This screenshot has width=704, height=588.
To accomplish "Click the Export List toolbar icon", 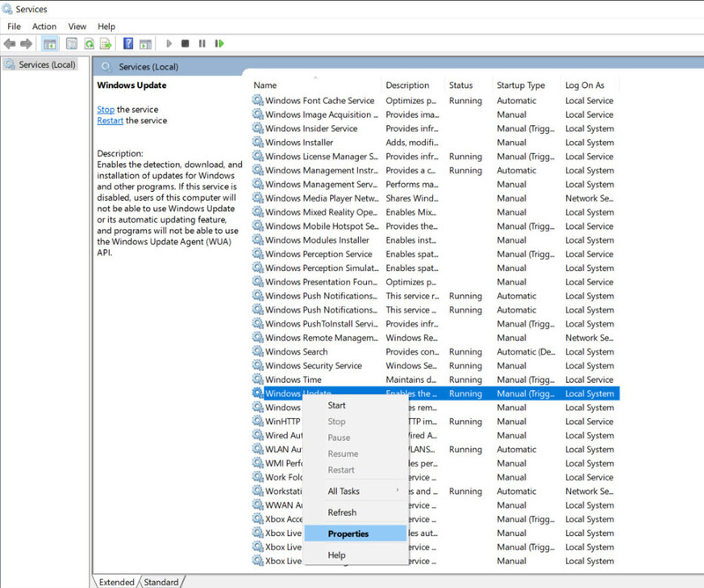I will [x=106, y=44].
